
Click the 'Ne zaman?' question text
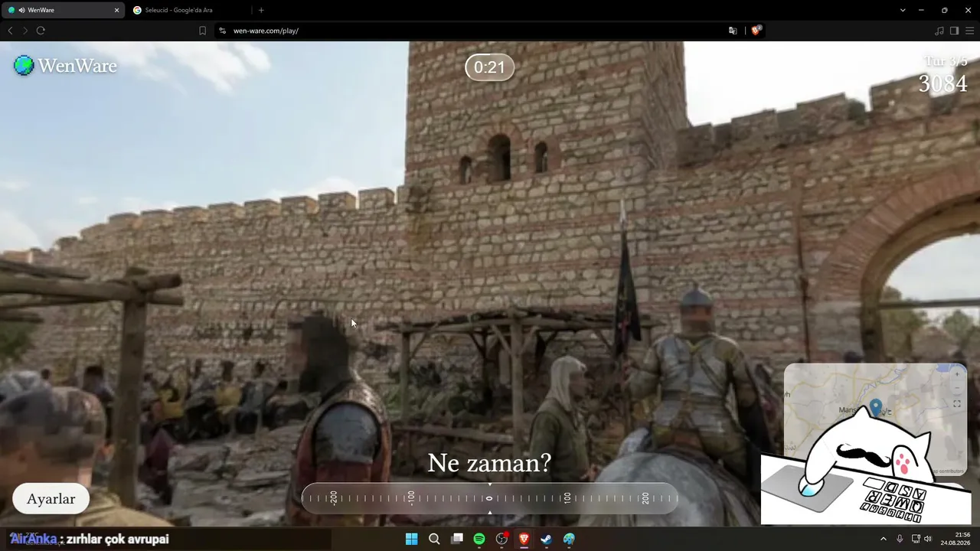(x=489, y=463)
